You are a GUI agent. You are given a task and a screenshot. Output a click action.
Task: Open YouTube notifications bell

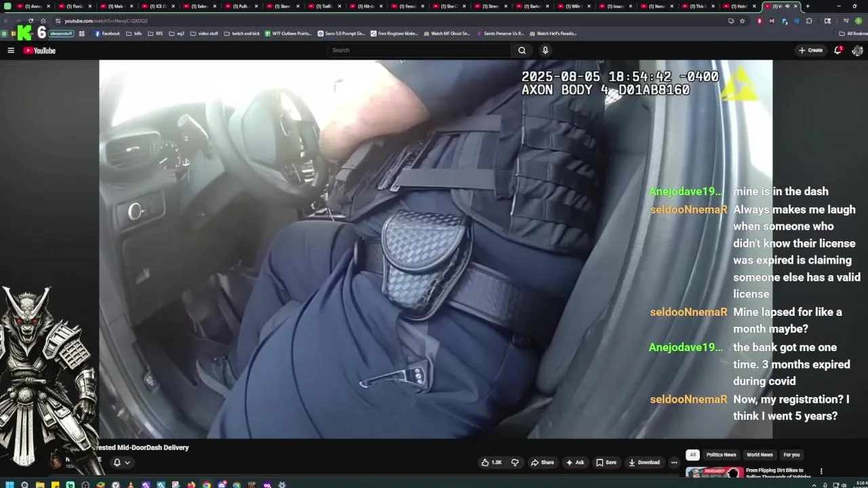pos(838,50)
